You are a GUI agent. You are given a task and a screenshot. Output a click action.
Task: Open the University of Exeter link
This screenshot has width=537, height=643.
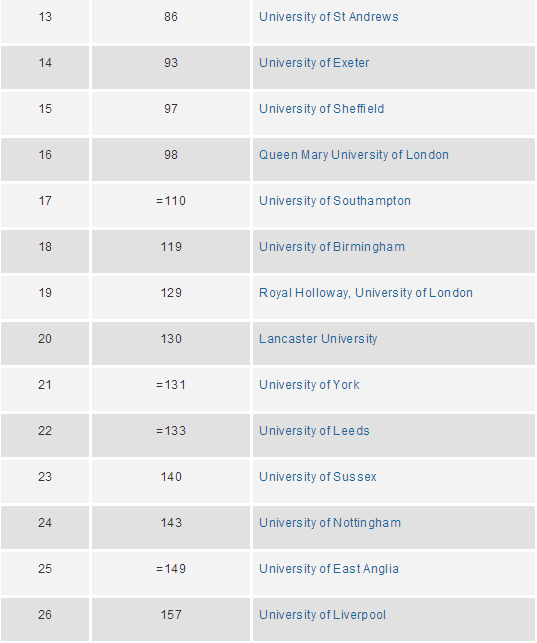click(x=314, y=63)
